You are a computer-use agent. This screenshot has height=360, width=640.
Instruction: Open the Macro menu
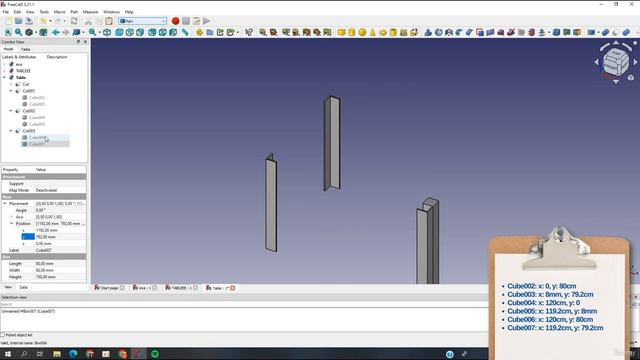(59, 12)
